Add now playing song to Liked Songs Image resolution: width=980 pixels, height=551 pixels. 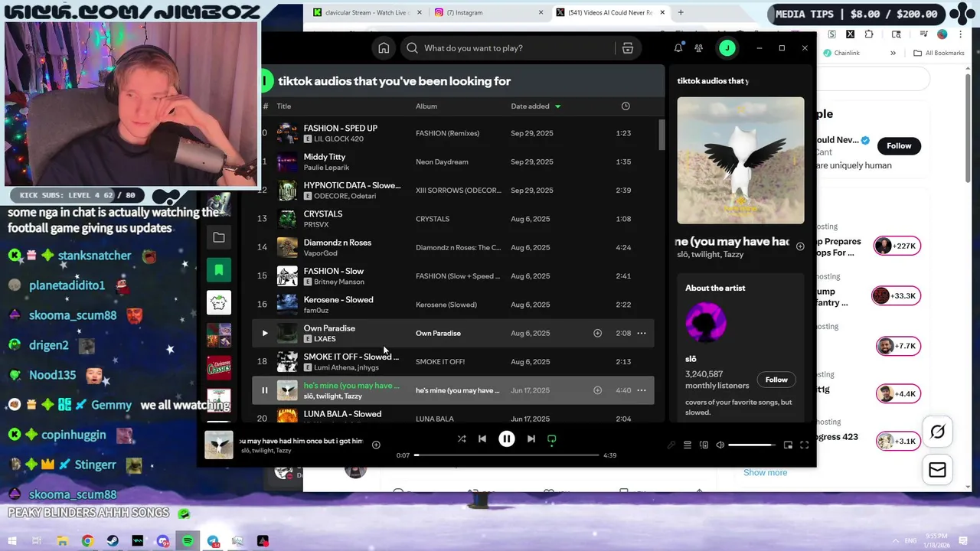[376, 445]
